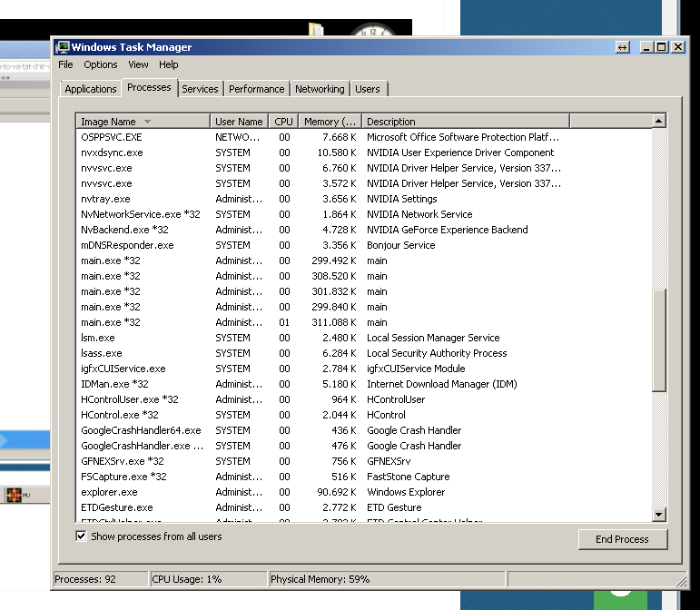Select main.exe using 301.832 K memory
The image size is (700, 610).
364,291
